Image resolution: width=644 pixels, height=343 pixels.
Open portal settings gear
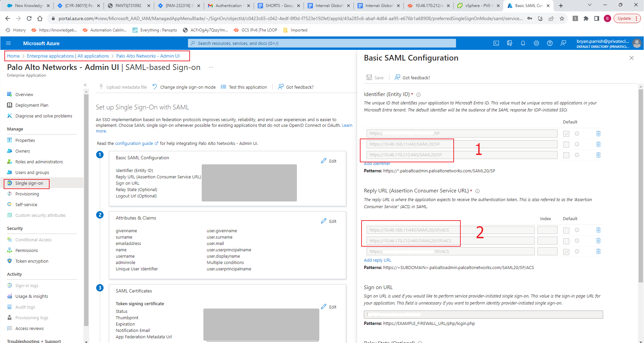536,43
